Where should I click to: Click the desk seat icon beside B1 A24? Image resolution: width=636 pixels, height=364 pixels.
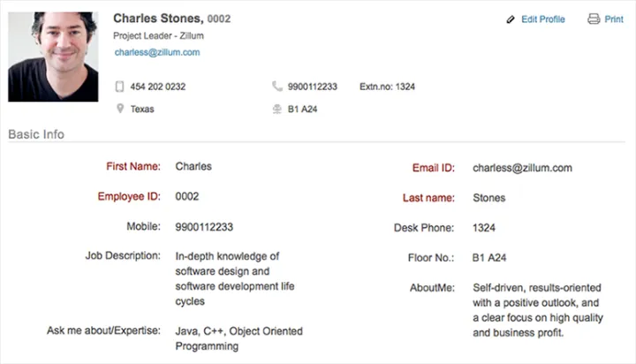click(277, 110)
